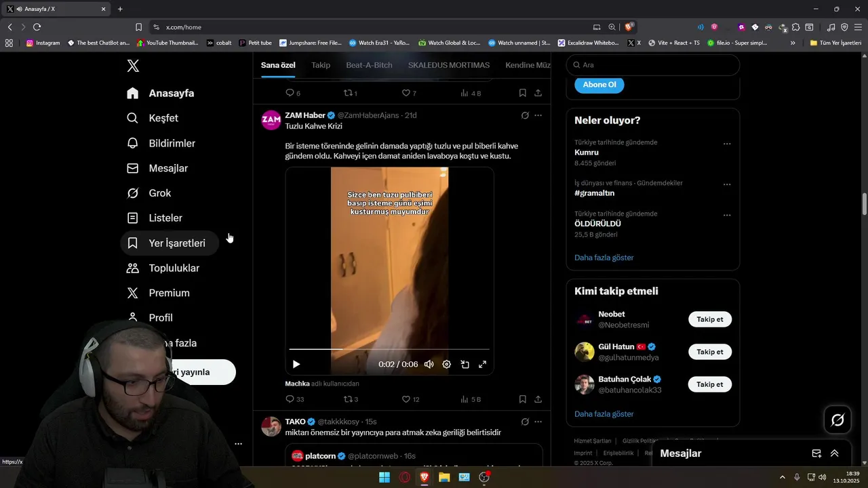Click Grok icon on ZAM Haber post
Screen dimensions: 868x488
(x=525, y=115)
